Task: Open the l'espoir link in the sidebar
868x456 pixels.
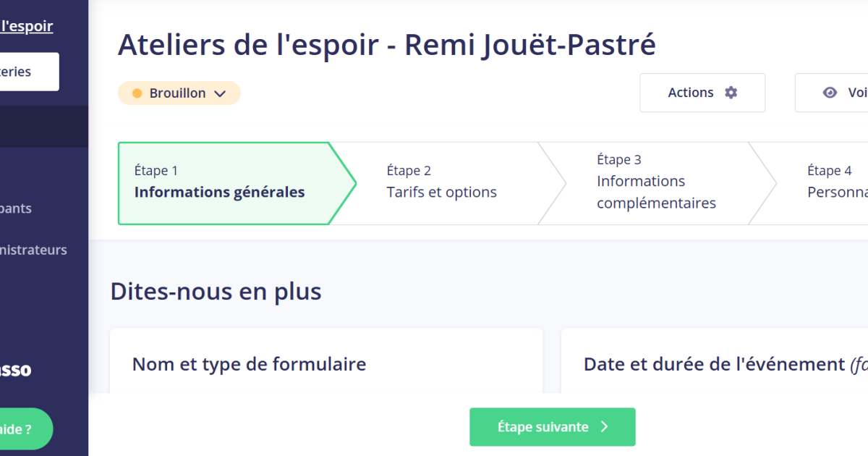Action: (27, 27)
